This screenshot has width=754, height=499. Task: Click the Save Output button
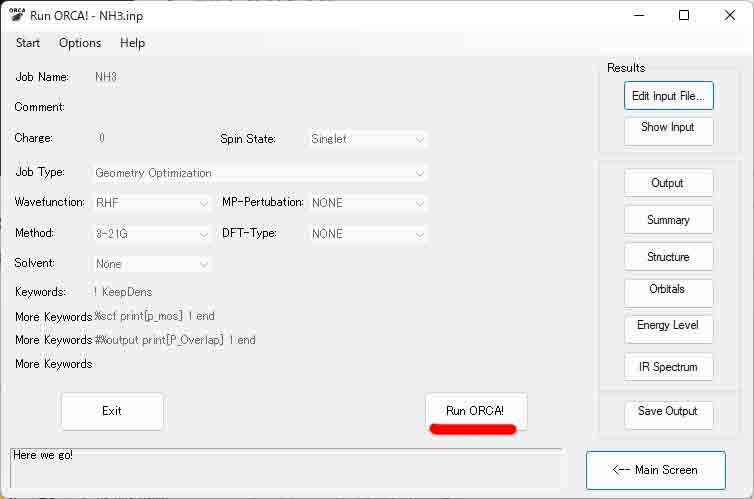point(668,412)
